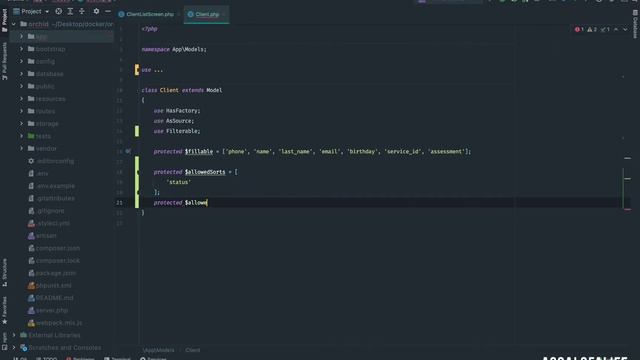Select the artisan file icon

click(31, 236)
